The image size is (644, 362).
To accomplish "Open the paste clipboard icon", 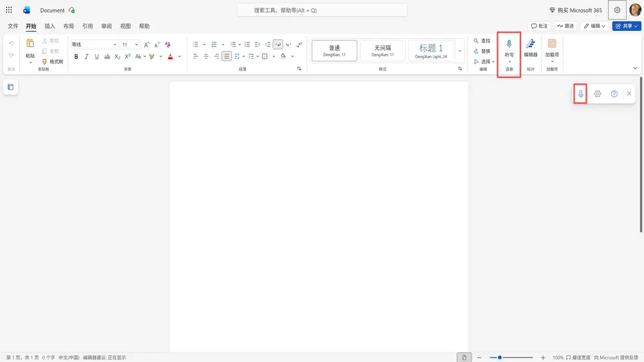I will 30,44.
